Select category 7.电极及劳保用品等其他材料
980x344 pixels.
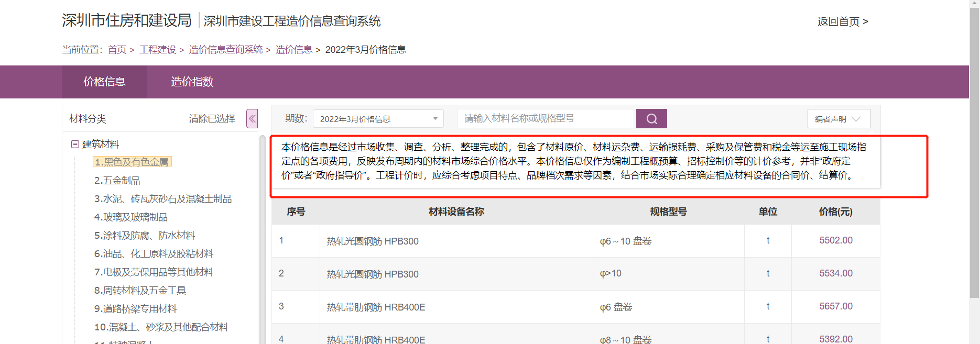(x=154, y=272)
